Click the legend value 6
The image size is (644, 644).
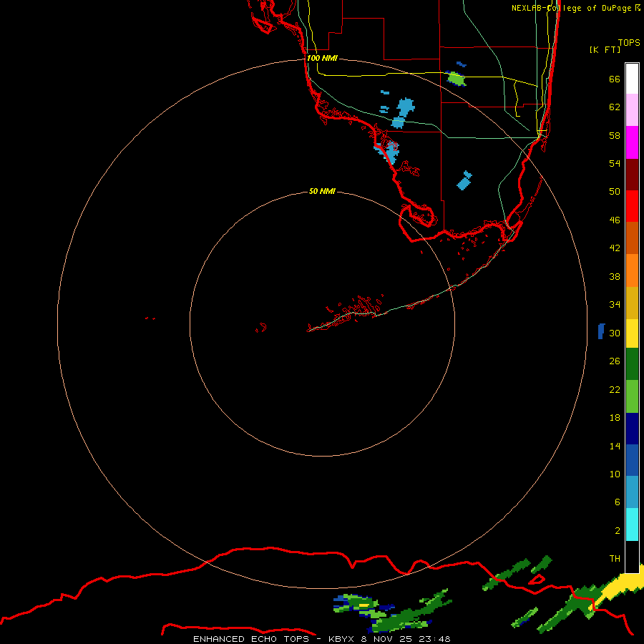(617, 502)
